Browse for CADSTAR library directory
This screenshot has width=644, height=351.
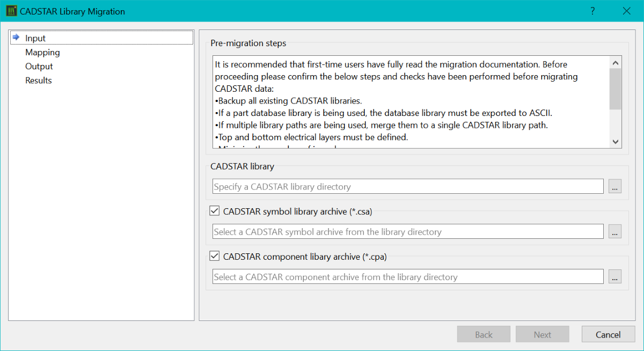(615, 187)
